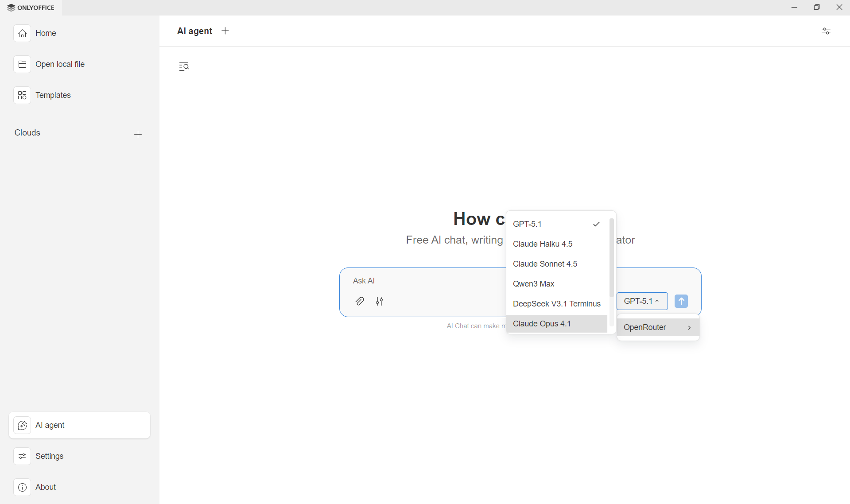Choose Claude Sonnet 4.5 model
850x504 pixels.
pos(545,264)
